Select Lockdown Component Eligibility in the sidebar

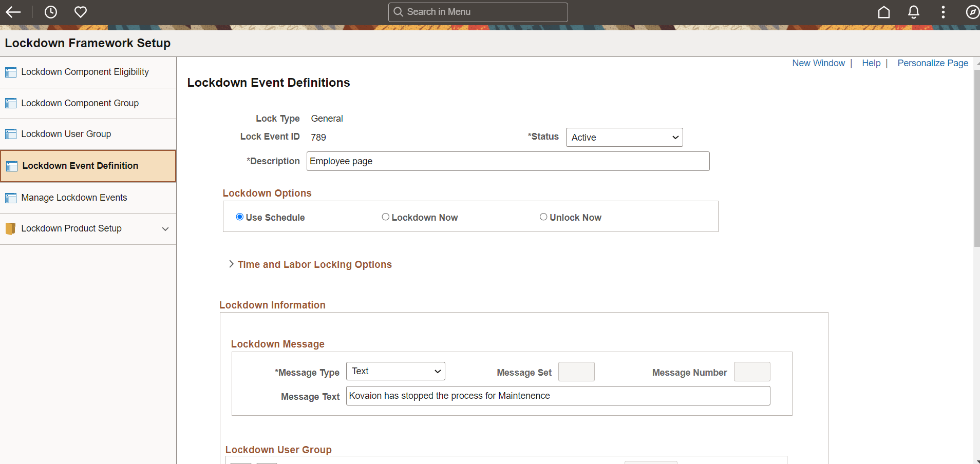coord(85,72)
